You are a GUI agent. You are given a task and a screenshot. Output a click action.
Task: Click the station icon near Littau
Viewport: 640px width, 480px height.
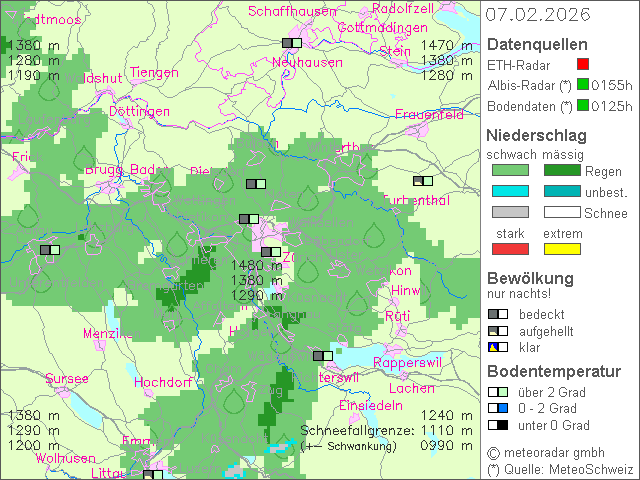(x=153, y=475)
